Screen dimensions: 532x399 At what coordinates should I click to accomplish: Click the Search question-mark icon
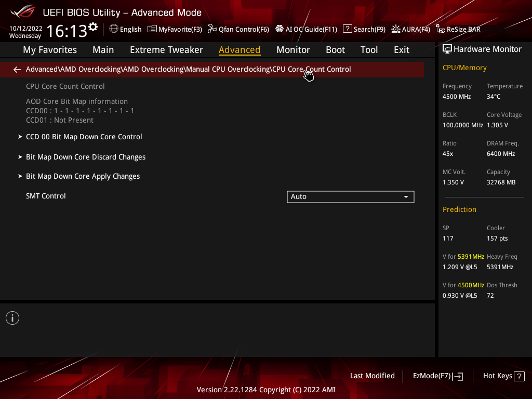348,29
